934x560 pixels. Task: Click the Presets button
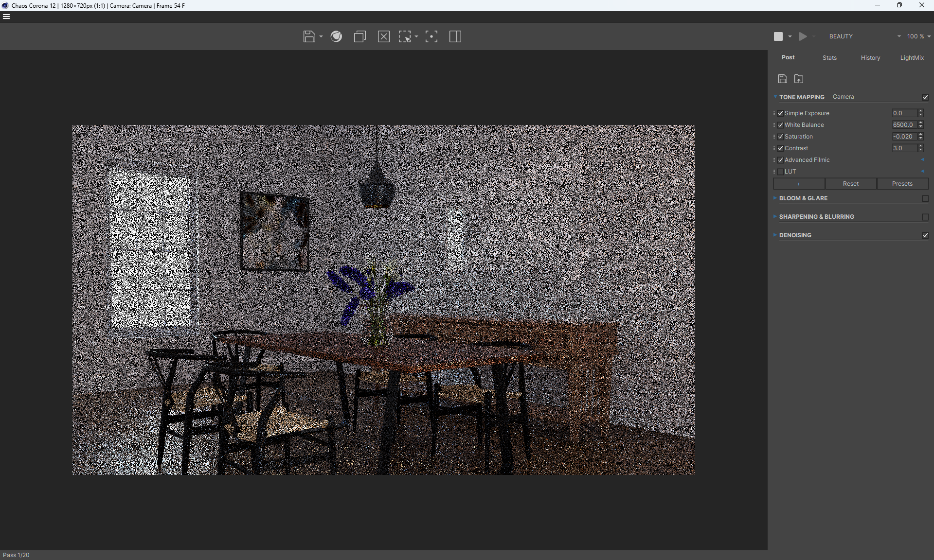[x=902, y=184]
